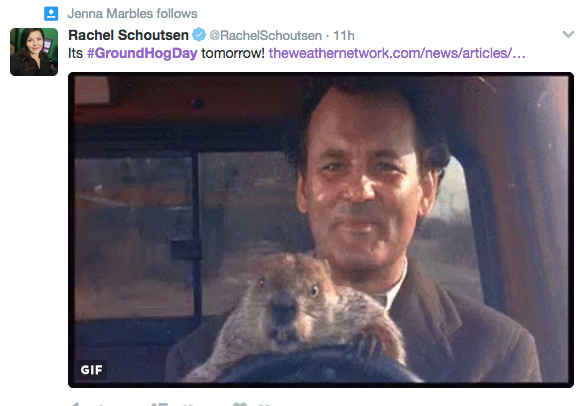Viewport: 584px width, 406px height.
Task: Open the tweet via the 11h timestamp
Action: coord(343,36)
